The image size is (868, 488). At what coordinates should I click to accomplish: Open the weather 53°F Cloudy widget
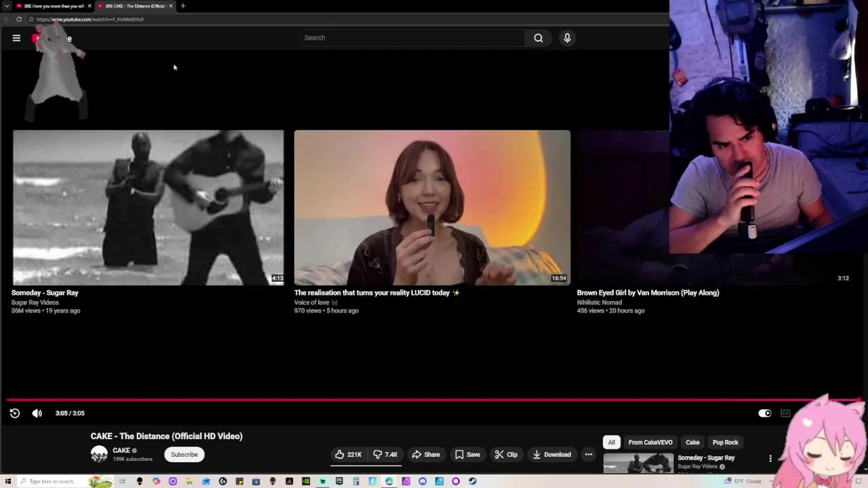pyautogui.click(x=743, y=481)
